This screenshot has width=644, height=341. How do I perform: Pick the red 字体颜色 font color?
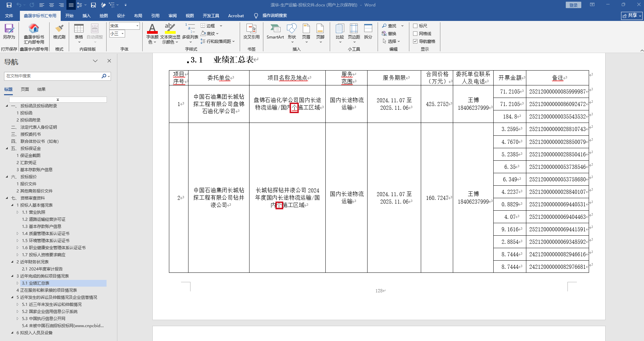[x=152, y=29]
